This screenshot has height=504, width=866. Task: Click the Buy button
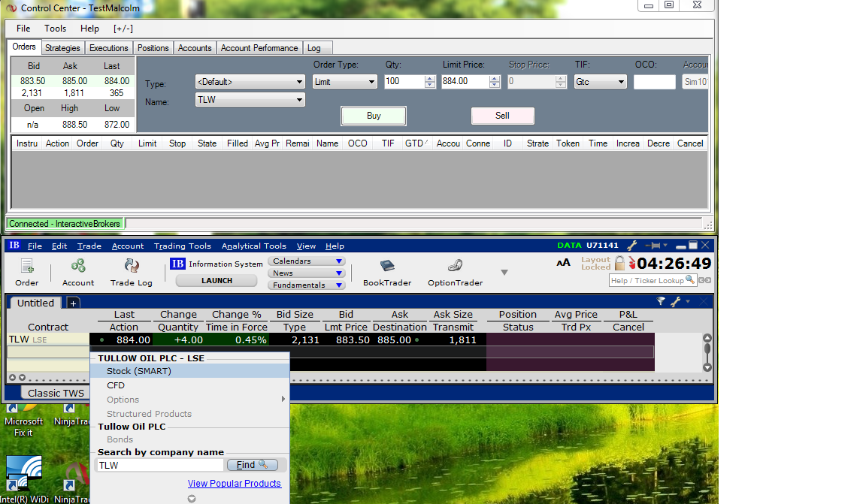374,116
